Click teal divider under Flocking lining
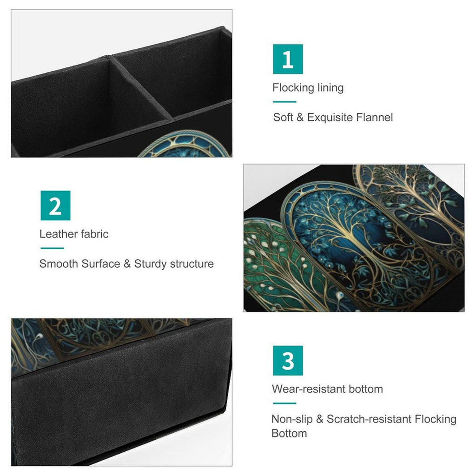This screenshot has width=476, height=476. pyautogui.click(x=284, y=102)
